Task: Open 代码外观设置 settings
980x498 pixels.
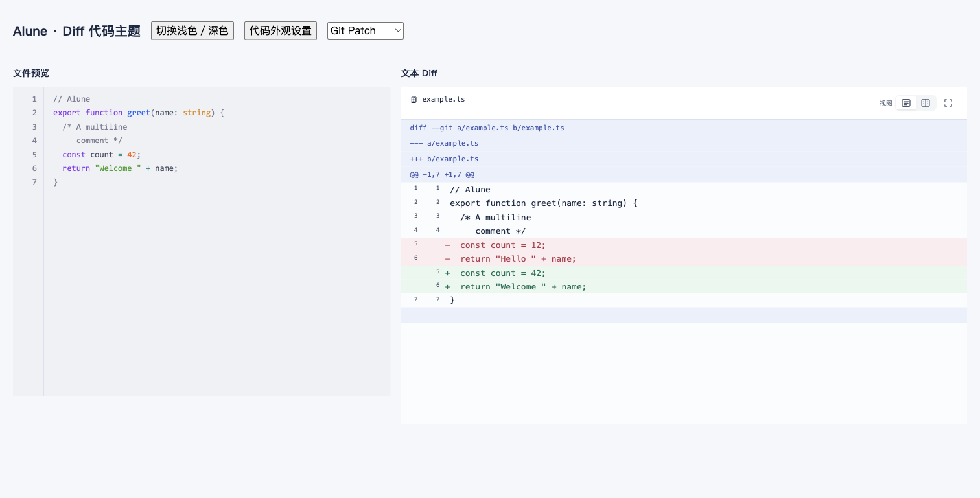Action: 281,30
